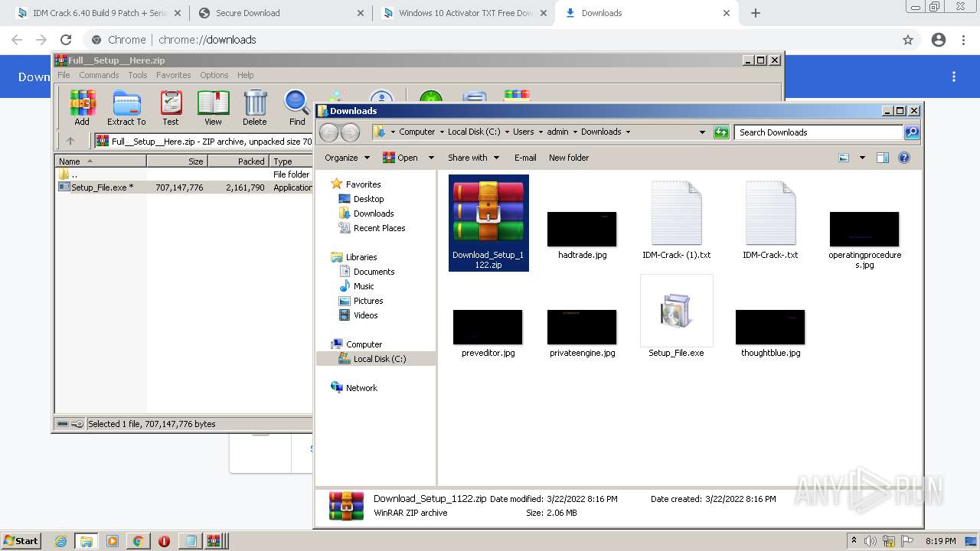Sort WinRAR list by Name column
Image resolution: width=980 pixels, height=551 pixels.
click(x=101, y=161)
